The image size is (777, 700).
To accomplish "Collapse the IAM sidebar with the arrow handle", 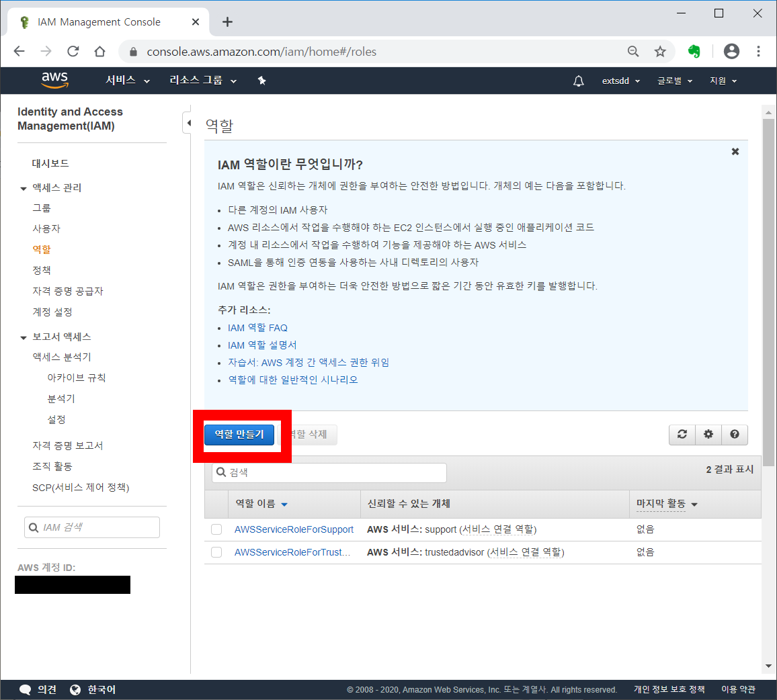I will [188, 123].
